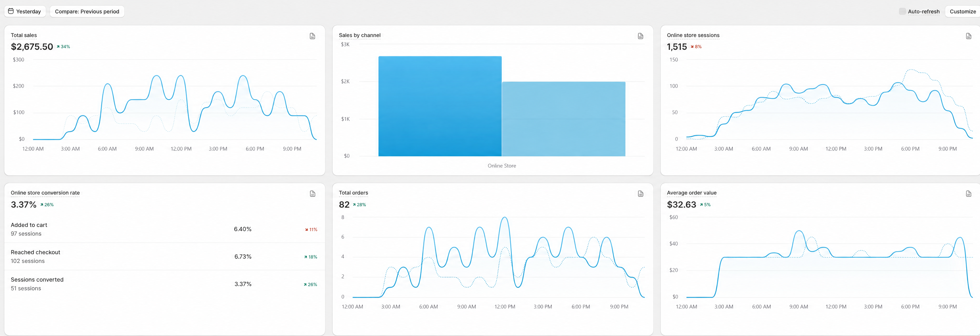Open the conversion rate report icon
Screen dimensions: 980x336
pos(312,194)
